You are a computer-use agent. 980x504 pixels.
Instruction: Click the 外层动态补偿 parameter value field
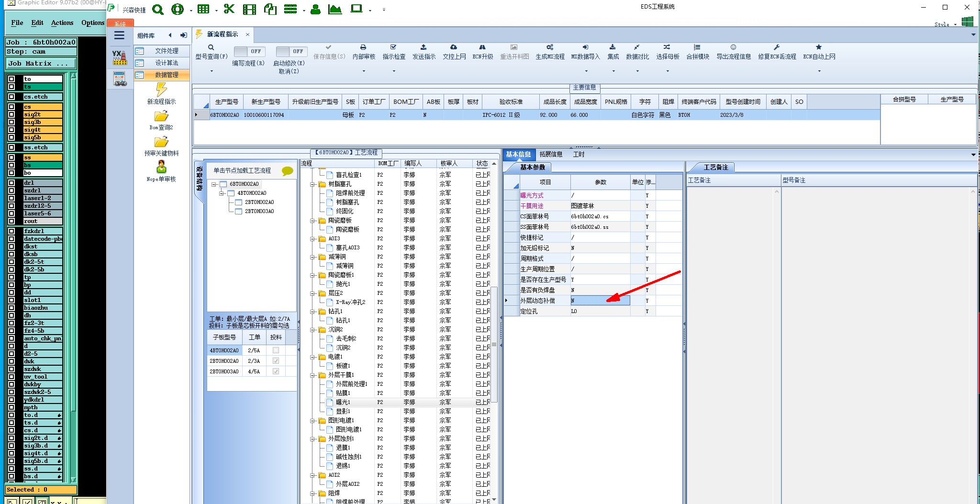point(600,301)
